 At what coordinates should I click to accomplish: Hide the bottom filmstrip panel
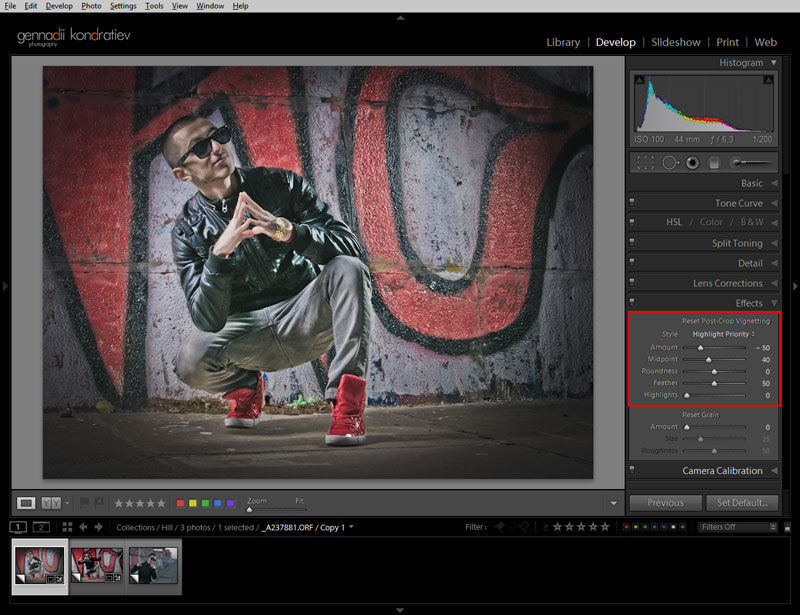pyautogui.click(x=401, y=610)
